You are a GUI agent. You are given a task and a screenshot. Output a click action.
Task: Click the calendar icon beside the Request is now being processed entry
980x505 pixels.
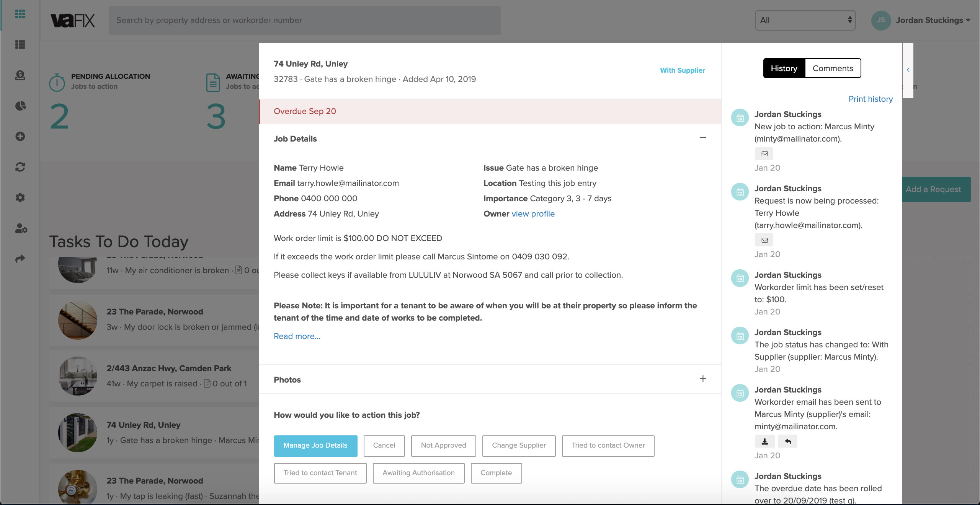tap(740, 192)
